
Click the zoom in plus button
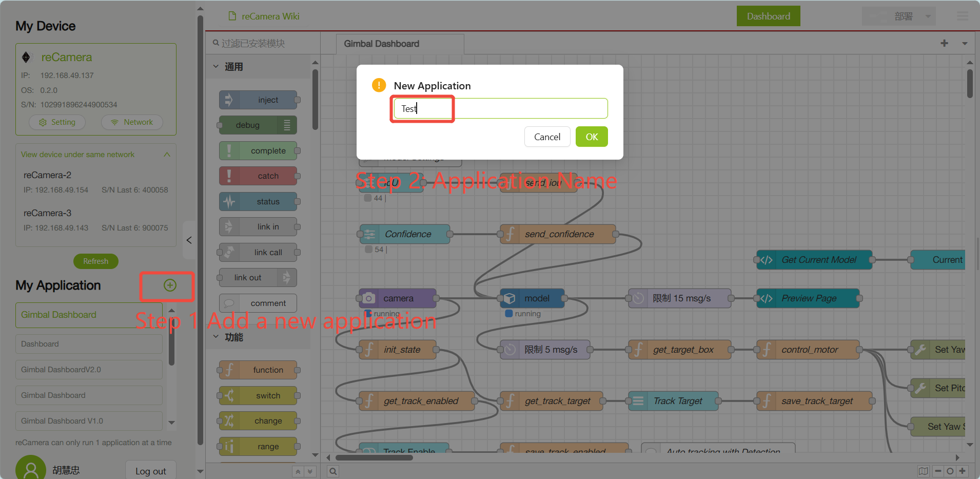[x=963, y=471]
